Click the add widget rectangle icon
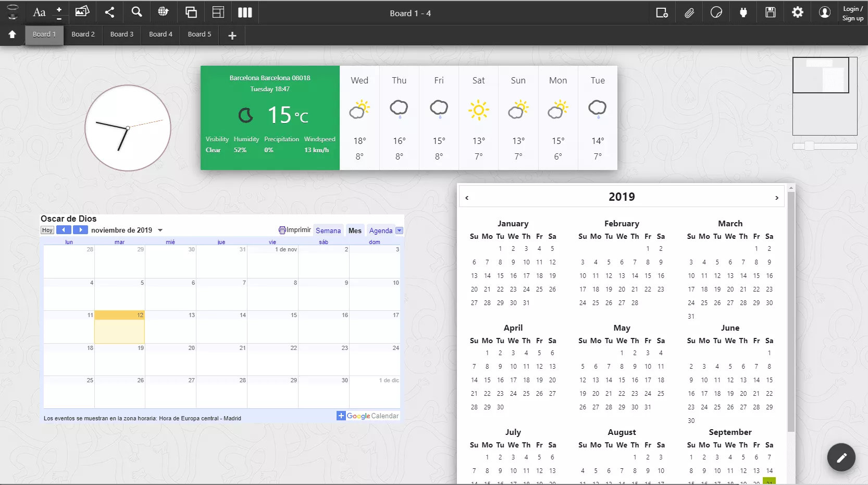 tap(662, 13)
